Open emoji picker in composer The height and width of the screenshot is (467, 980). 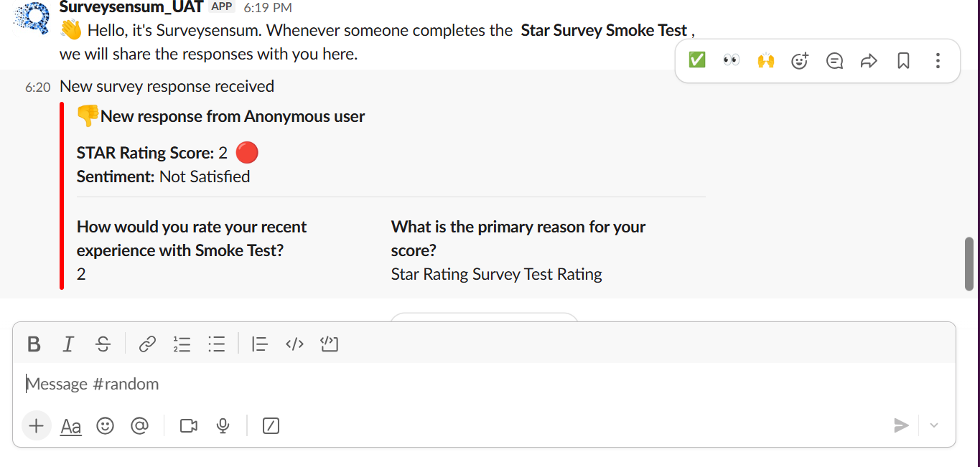(106, 426)
